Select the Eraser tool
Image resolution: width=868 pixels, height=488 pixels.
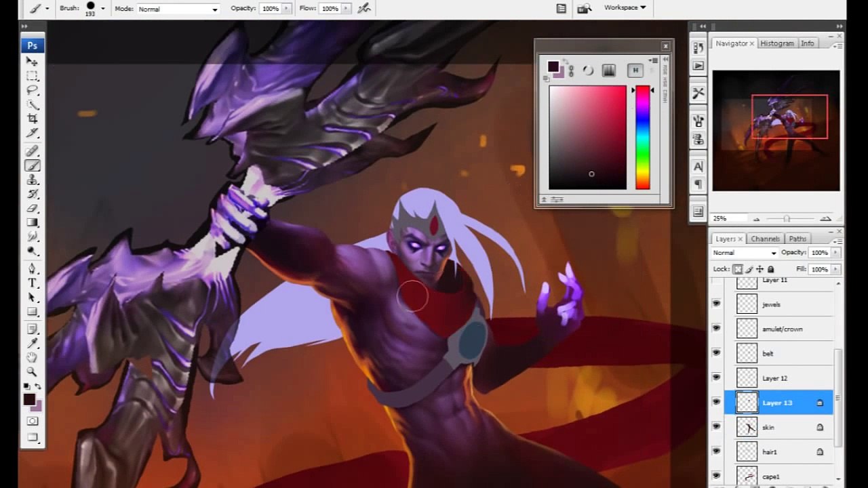tap(32, 208)
